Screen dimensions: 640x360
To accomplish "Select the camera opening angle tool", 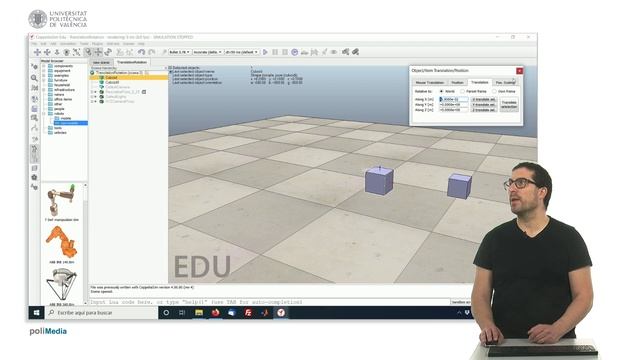I will tap(67, 52).
